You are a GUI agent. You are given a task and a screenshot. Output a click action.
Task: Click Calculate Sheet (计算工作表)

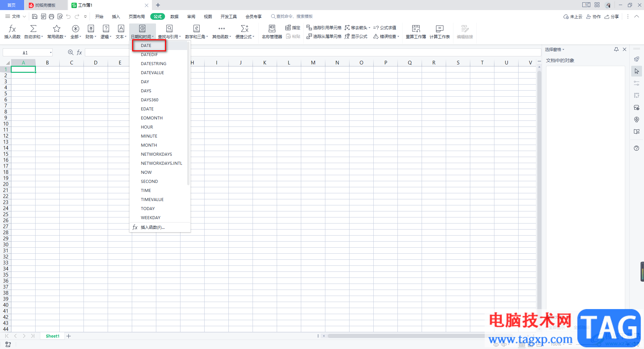coord(440,32)
